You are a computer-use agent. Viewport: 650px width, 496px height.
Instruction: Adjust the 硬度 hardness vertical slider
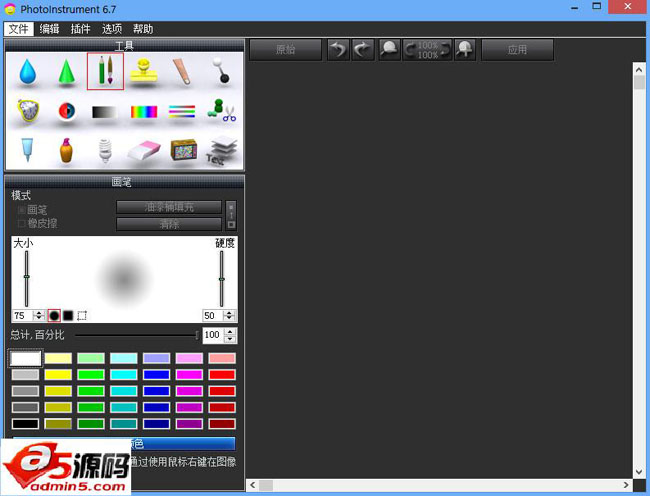(x=222, y=278)
